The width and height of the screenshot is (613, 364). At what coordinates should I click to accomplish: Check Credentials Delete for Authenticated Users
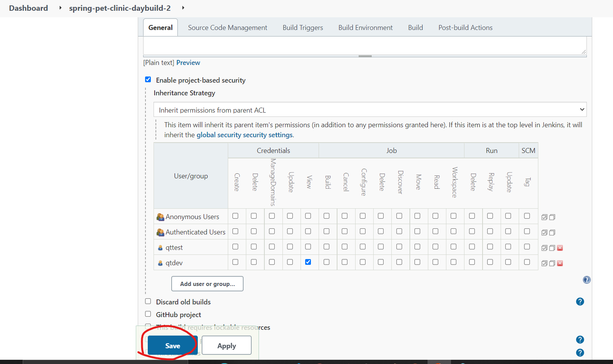point(254,231)
